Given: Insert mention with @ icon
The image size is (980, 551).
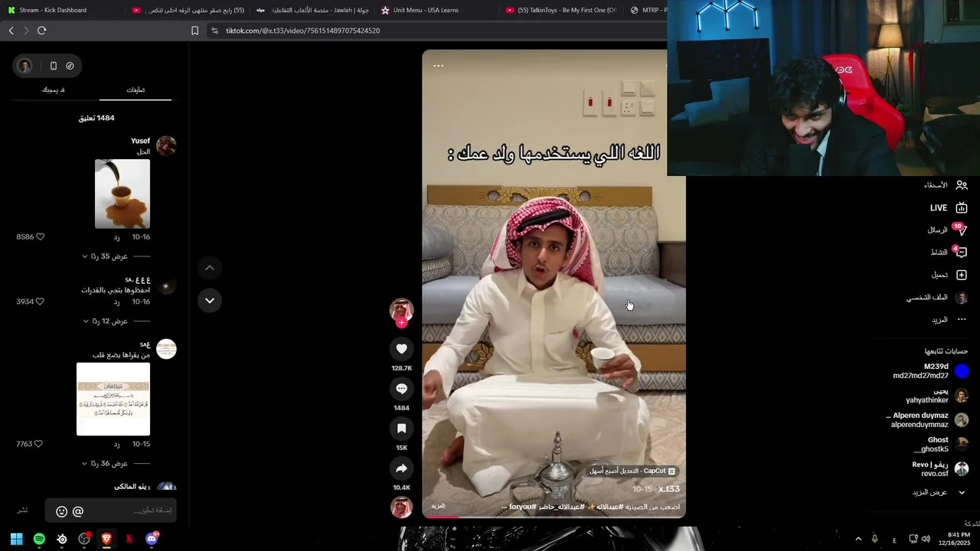Looking at the screenshot, I should (78, 511).
